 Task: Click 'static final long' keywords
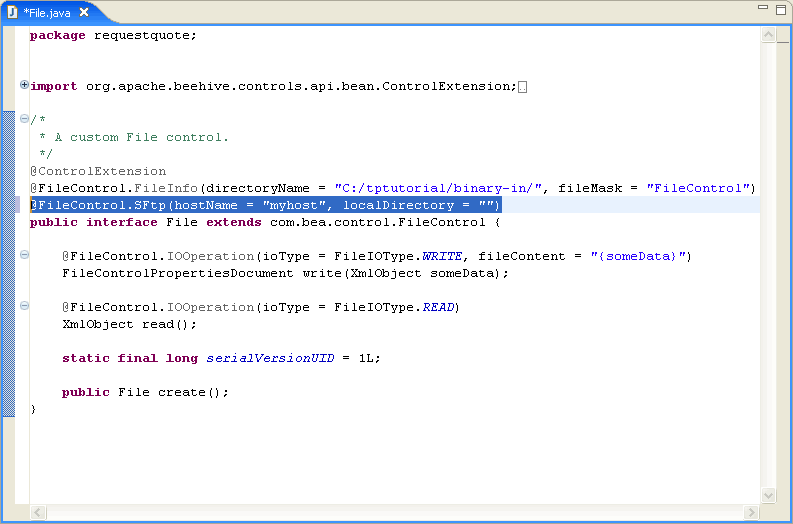(129, 358)
